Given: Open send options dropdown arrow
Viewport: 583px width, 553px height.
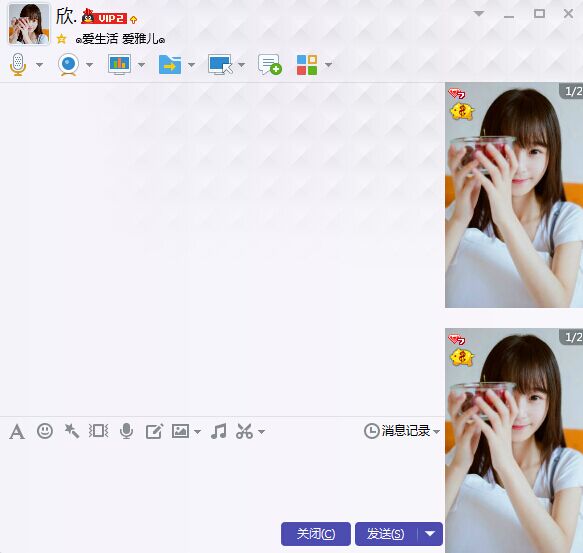Looking at the screenshot, I should tap(430, 534).
